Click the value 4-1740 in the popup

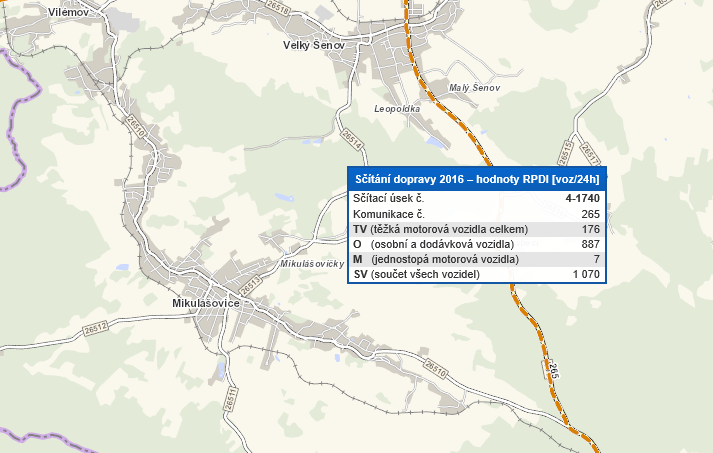coord(582,198)
